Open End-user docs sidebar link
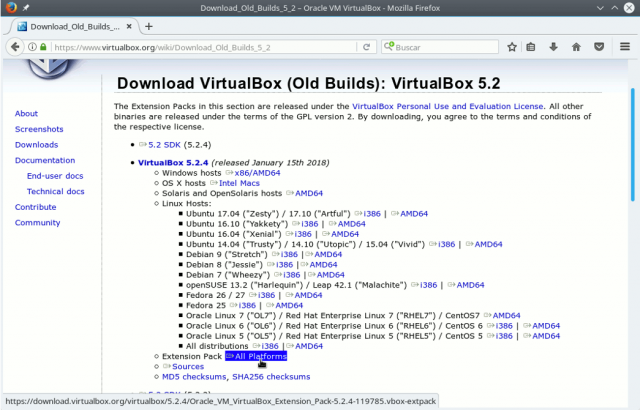Viewport: 640px width, 410px height. click(x=55, y=176)
